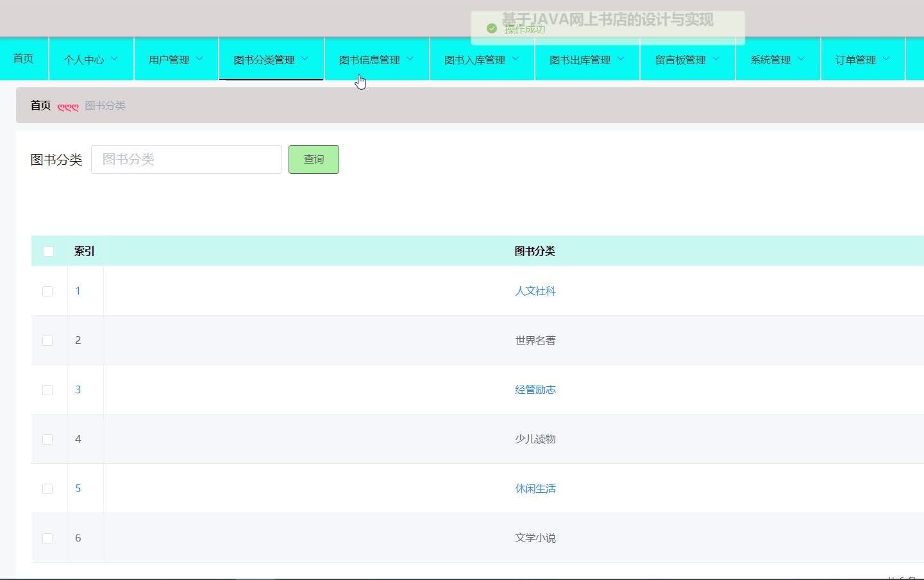Click the green success checkmark icon

tap(492, 29)
